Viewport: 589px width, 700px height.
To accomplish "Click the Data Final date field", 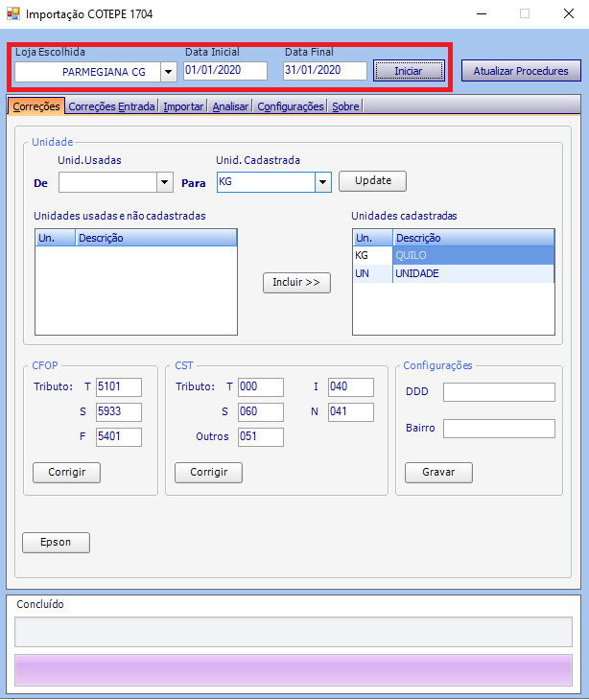I will click(x=325, y=71).
